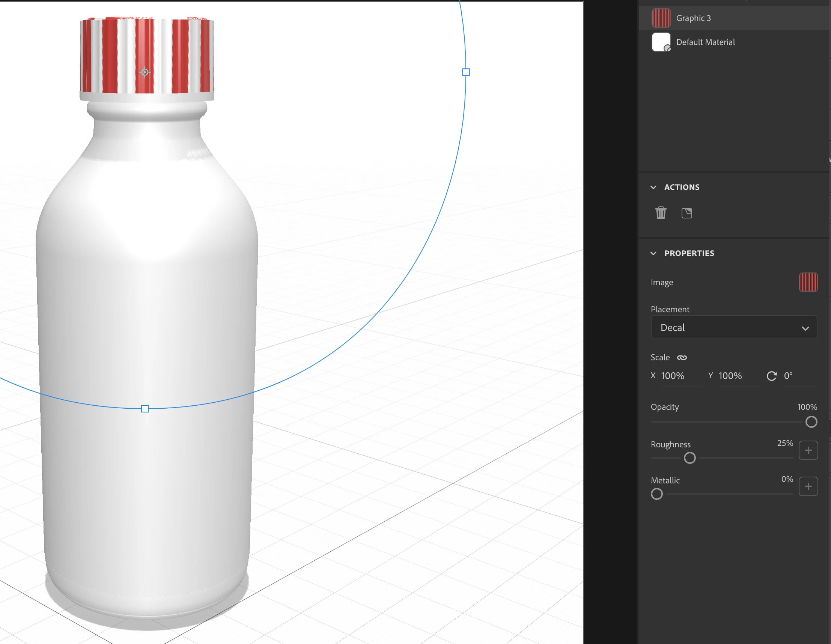Open the Placement Decal dropdown

(733, 328)
